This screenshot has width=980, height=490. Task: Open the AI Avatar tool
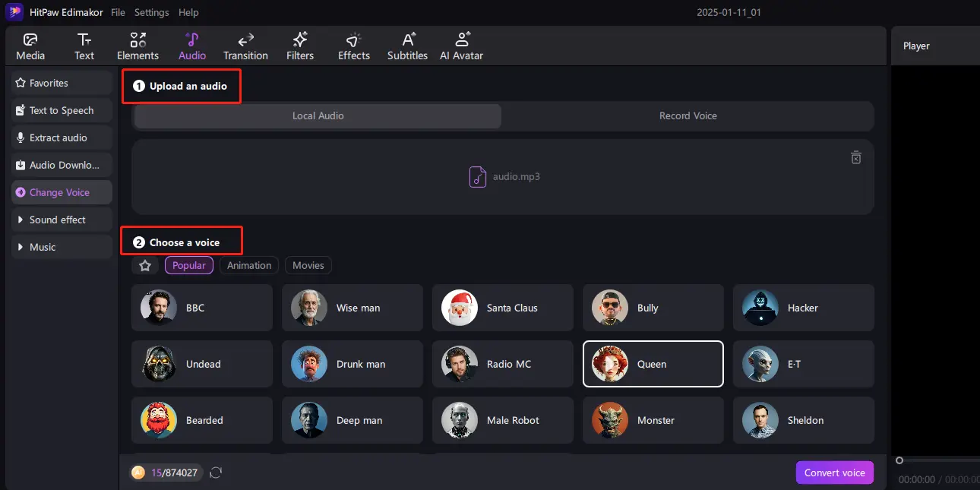[461, 46]
